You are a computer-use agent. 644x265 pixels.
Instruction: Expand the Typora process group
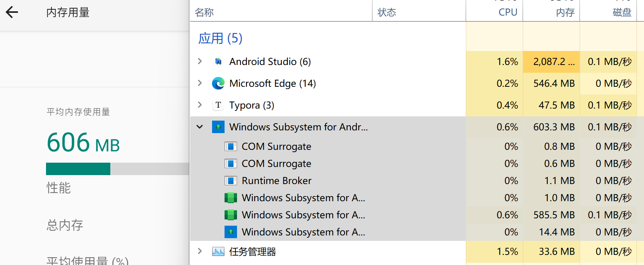tap(200, 105)
